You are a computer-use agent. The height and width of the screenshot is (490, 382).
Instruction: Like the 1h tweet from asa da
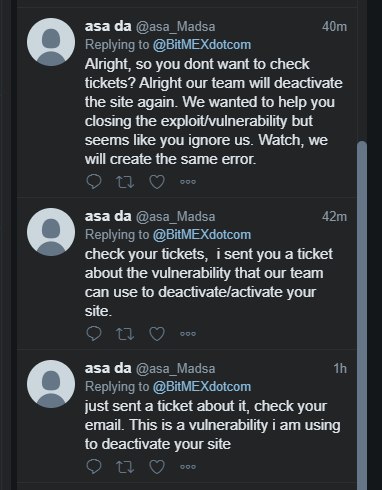(x=157, y=467)
